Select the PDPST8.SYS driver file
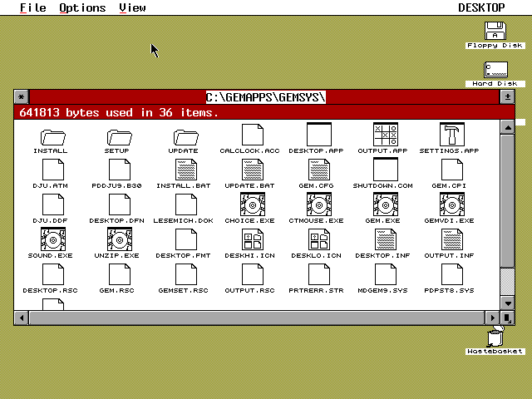The width and height of the screenshot is (532, 399). click(x=452, y=274)
